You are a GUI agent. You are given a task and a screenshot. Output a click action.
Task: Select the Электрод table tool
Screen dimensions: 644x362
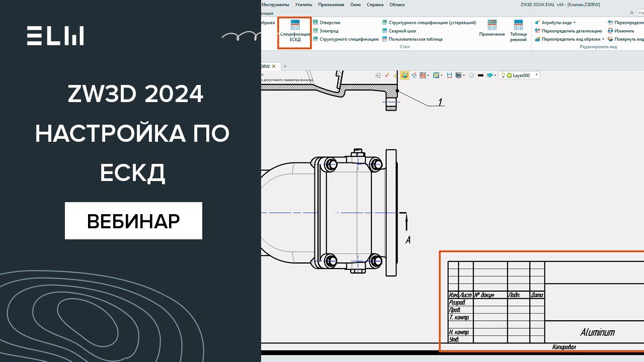click(x=326, y=31)
